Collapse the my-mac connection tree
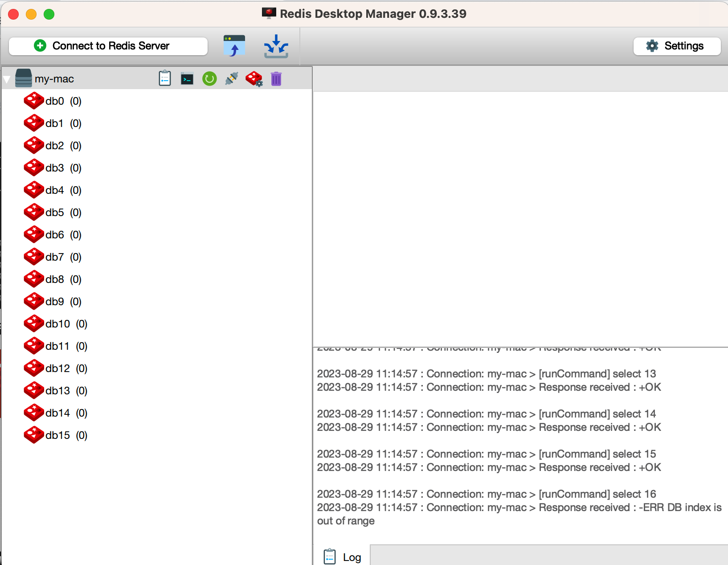This screenshot has width=728, height=565. 7,79
